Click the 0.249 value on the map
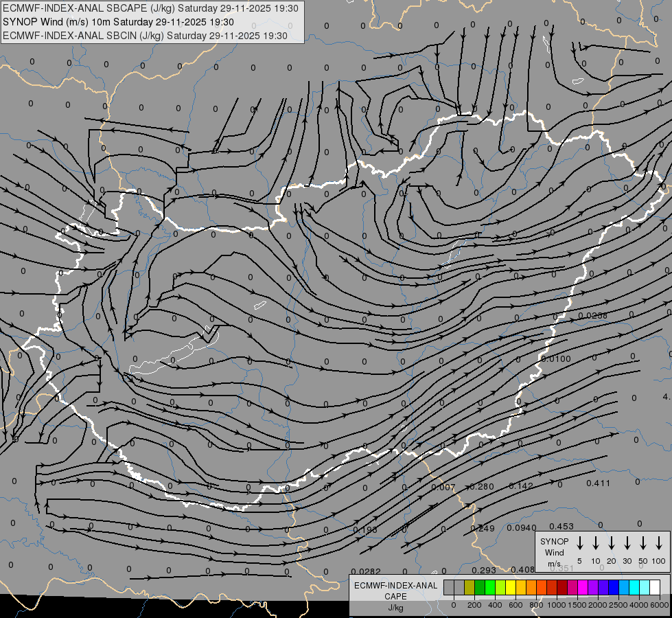 click(483, 528)
